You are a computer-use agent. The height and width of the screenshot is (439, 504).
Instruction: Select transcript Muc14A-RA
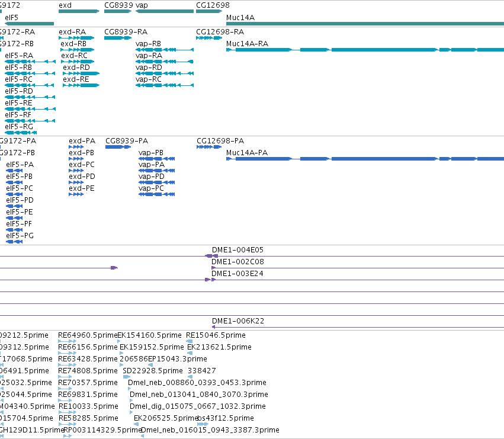[x=365, y=50]
